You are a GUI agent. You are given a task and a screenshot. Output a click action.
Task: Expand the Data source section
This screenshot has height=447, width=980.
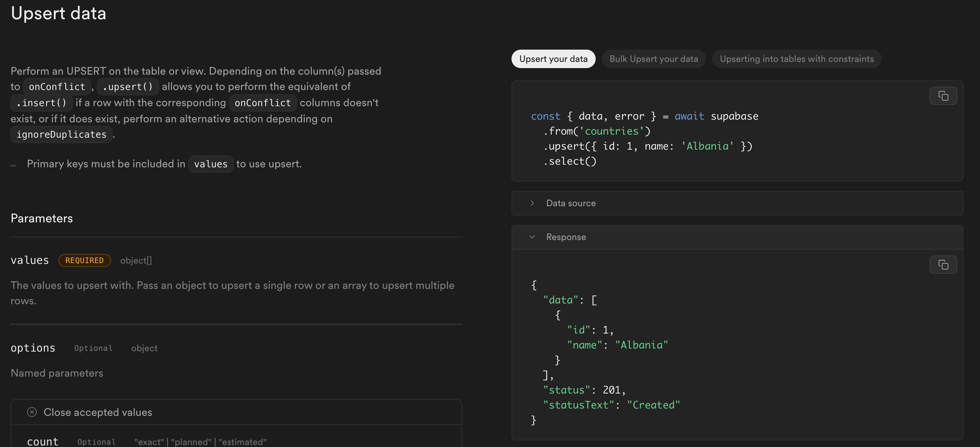571,203
